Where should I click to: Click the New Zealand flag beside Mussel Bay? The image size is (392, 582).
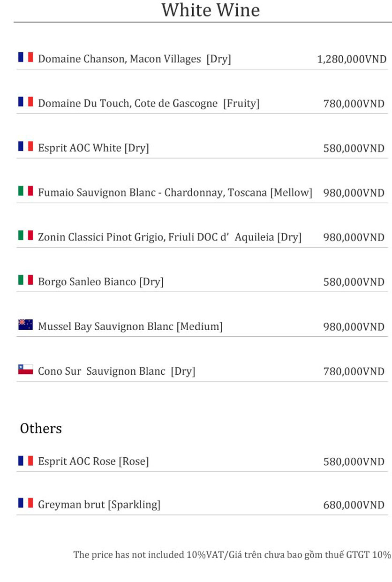(x=25, y=325)
